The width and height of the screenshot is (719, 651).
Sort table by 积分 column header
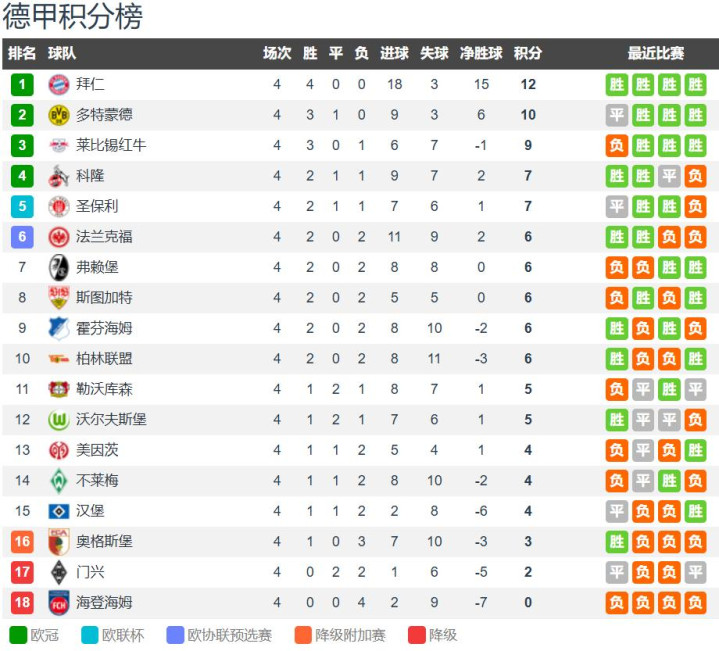(528, 54)
